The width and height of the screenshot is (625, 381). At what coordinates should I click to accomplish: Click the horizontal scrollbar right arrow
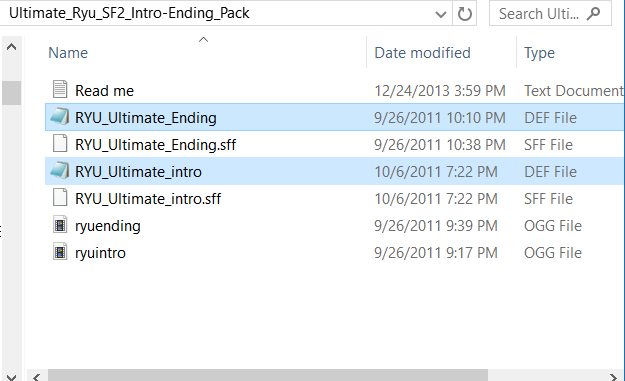[x=613, y=376]
